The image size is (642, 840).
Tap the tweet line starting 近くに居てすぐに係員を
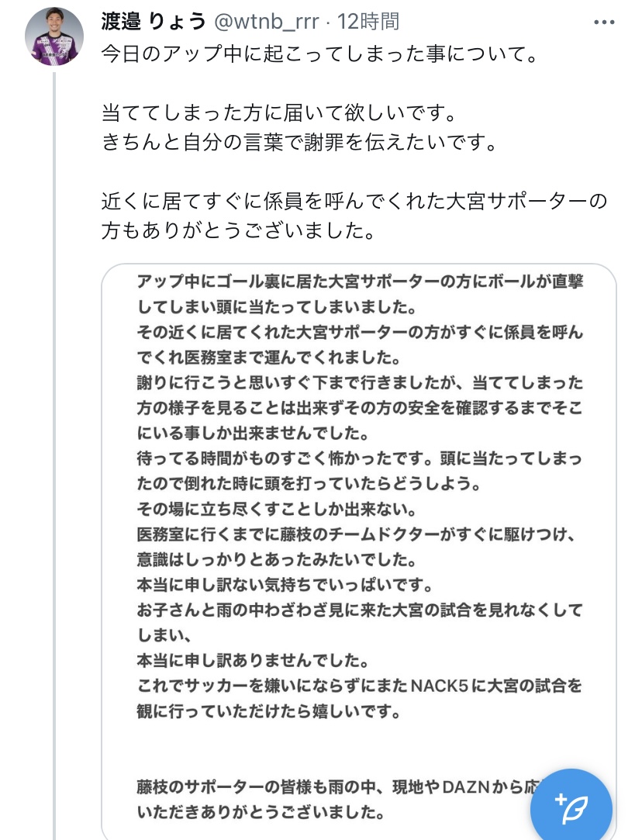[354, 202]
